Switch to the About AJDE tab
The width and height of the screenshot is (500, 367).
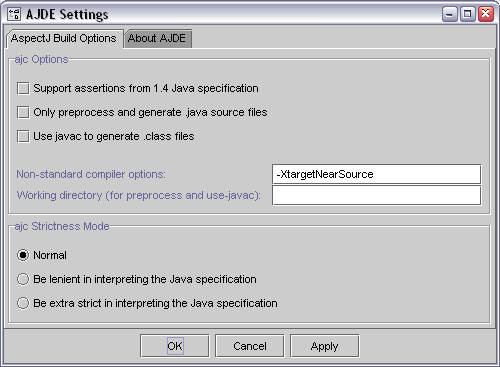[x=158, y=39]
